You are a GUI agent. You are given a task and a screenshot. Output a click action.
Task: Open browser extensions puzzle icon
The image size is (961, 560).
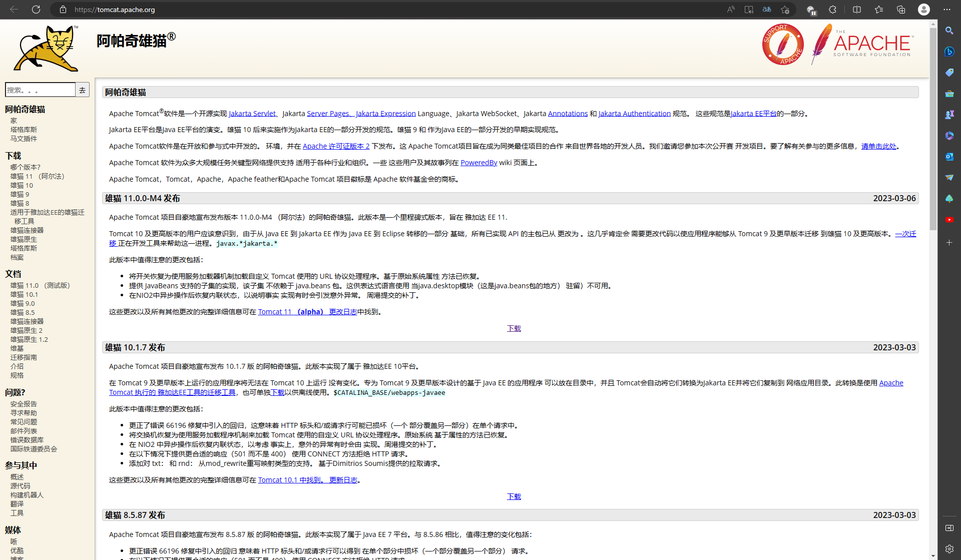[x=832, y=10]
